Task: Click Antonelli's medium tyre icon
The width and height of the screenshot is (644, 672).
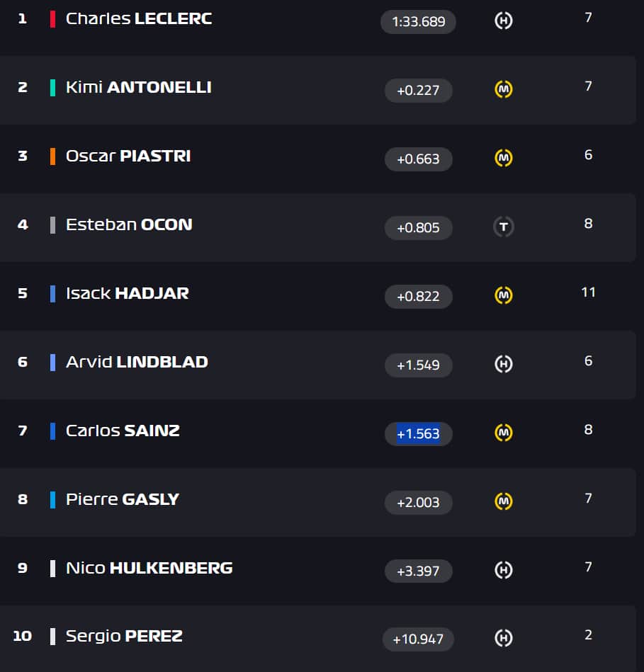Action: click(x=503, y=90)
